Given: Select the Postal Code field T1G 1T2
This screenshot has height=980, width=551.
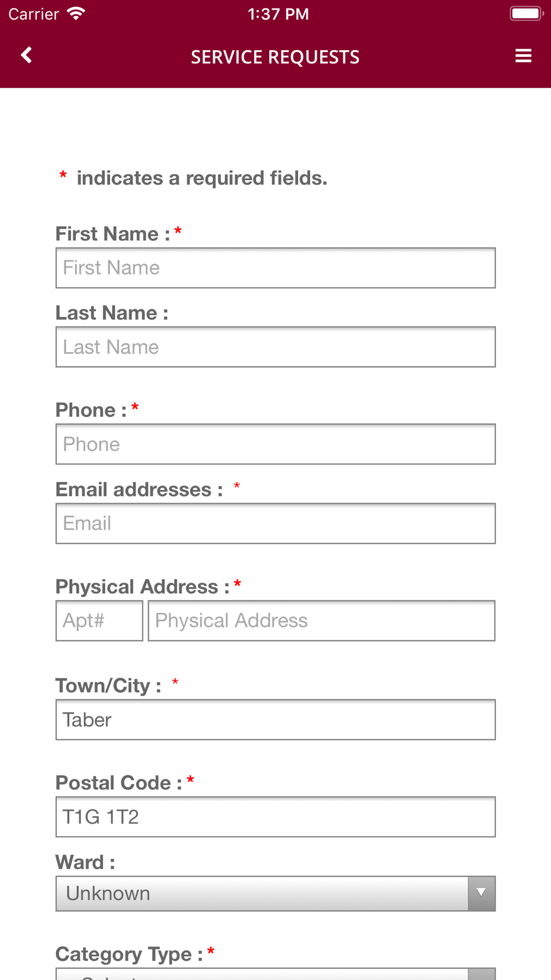Looking at the screenshot, I should [x=275, y=817].
